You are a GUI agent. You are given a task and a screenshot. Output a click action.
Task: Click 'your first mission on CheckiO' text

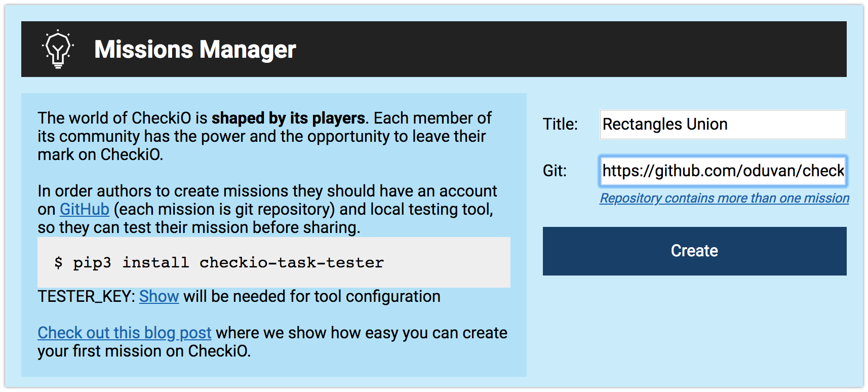pos(144,351)
